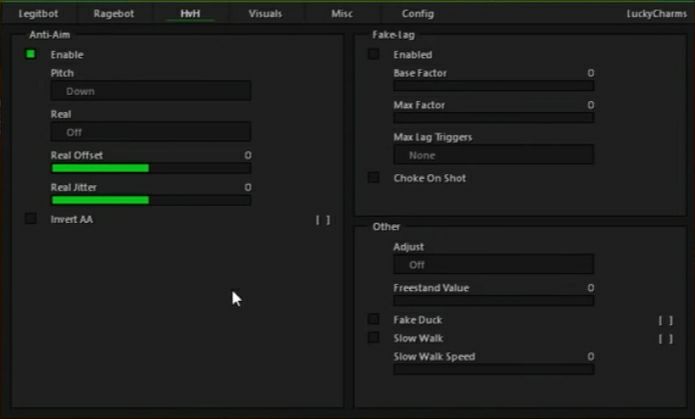Viewport: 695px width, 419px height.
Task: Click the Real Offset value 0
Action: coord(248,155)
